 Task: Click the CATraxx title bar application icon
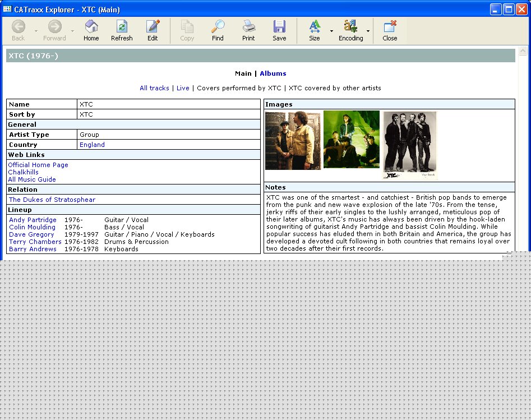tap(7, 9)
